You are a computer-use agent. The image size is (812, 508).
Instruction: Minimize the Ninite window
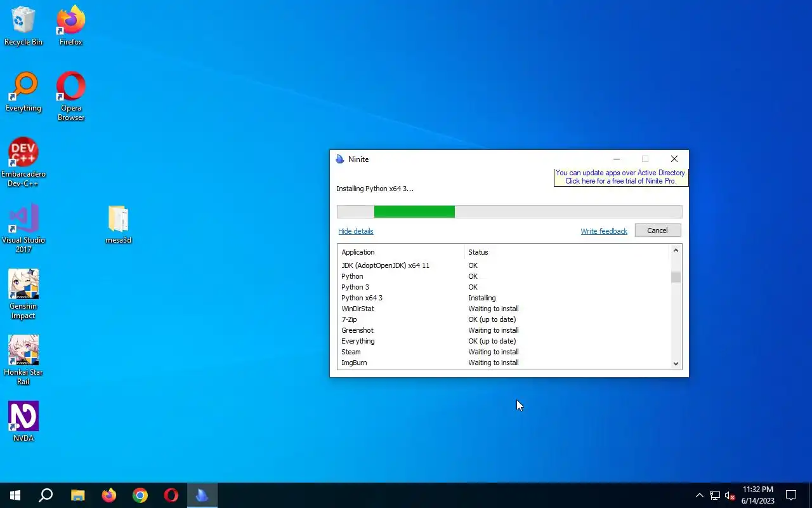pyautogui.click(x=617, y=159)
